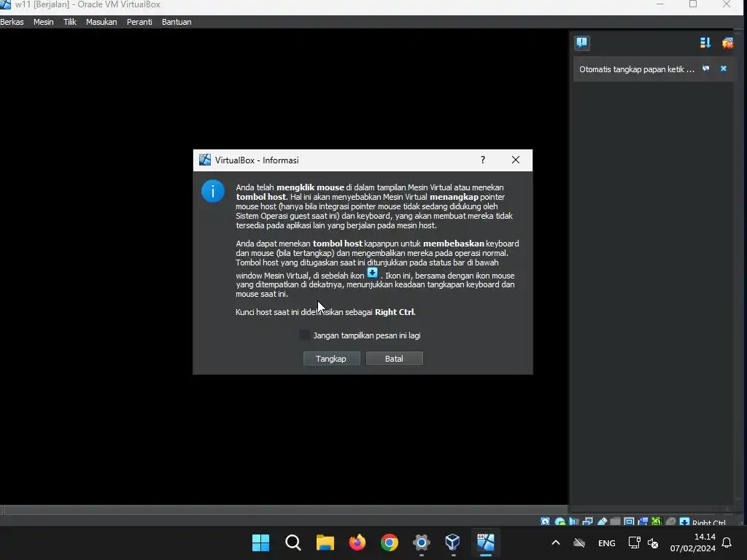Screen dimensions: 747x560
Task: Click the VirtualBox logo in the dialog title
Action: 205,160
